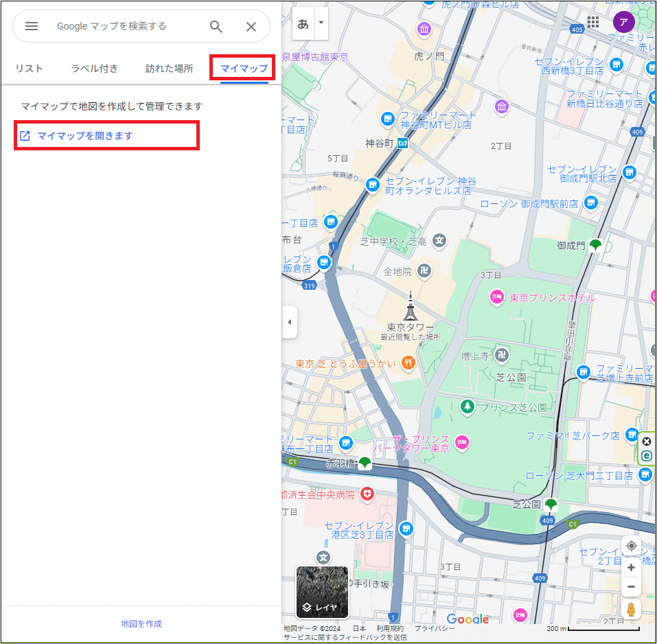Select セブン-イレブン 港区芝3丁目店 pin
The image size is (657, 644).
406,529
